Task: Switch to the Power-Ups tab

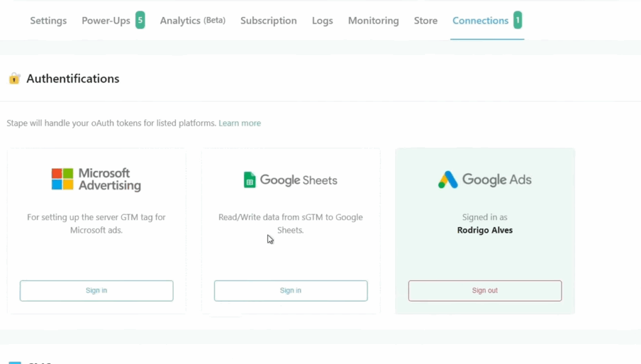Action: (106, 21)
